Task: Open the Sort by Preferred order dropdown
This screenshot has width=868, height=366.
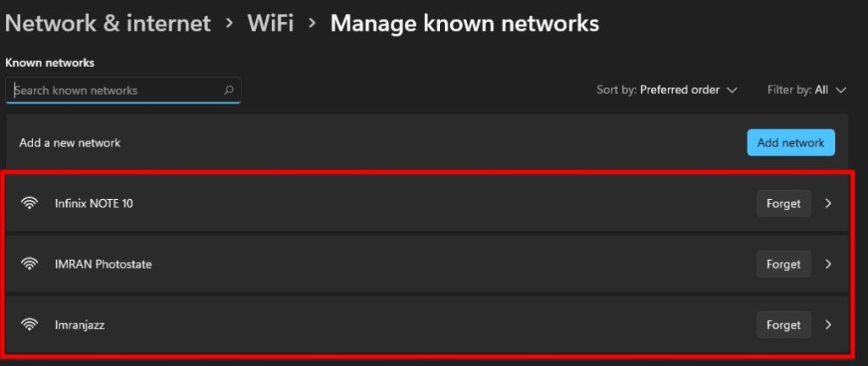Action: click(667, 90)
